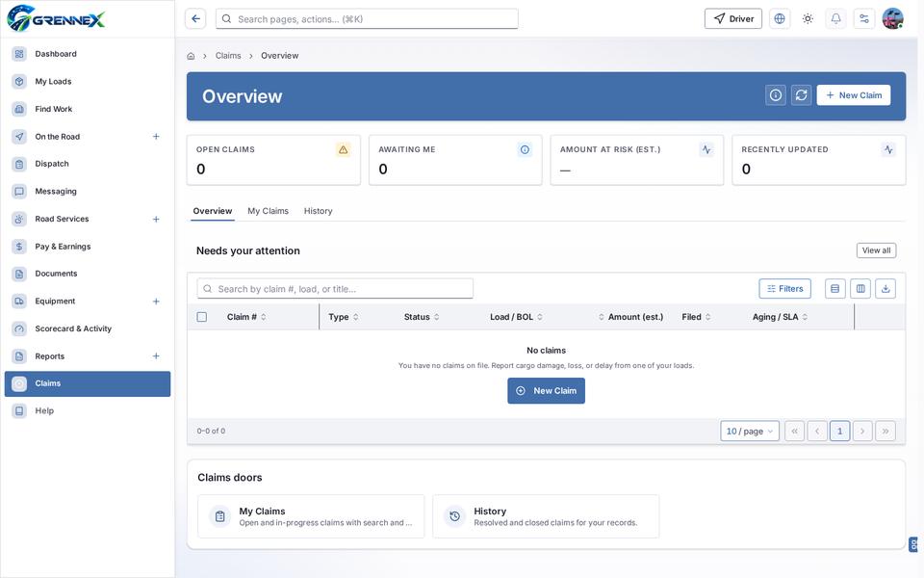Click Recently Updated activity icon
924x578 pixels.
click(x=888, y=150)
